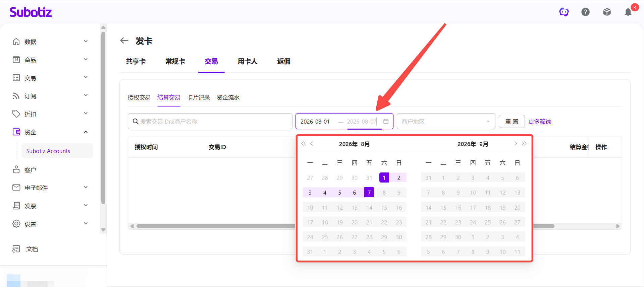This screenshot has width=644, height=287.
Task: Open the 卡片记录 sub-tab
Action: coord(199,97)
